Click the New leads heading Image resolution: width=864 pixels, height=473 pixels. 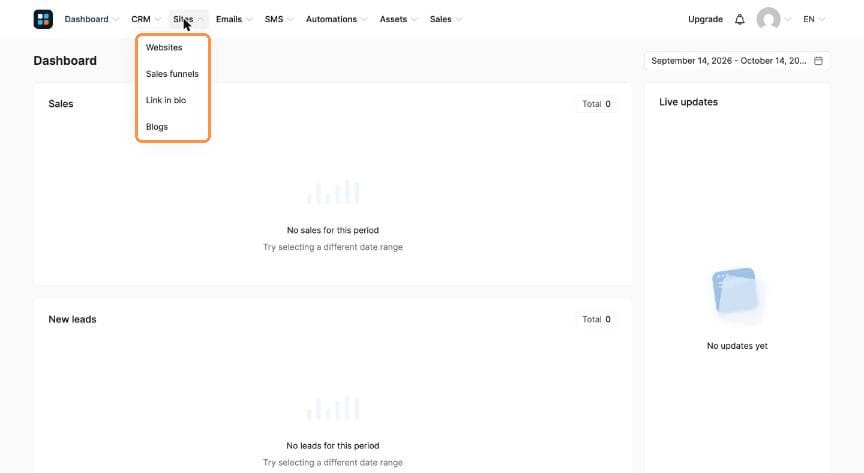click(x=72, y=319)
